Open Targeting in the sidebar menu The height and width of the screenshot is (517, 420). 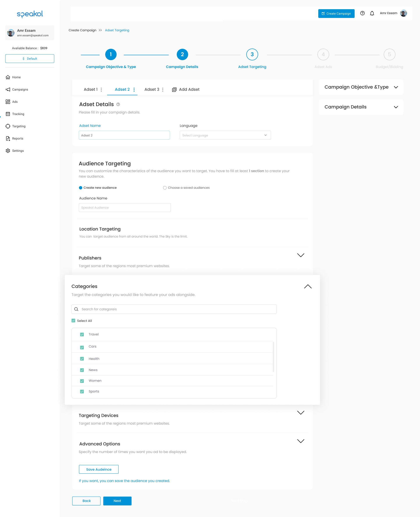click(x=19, y=126)
